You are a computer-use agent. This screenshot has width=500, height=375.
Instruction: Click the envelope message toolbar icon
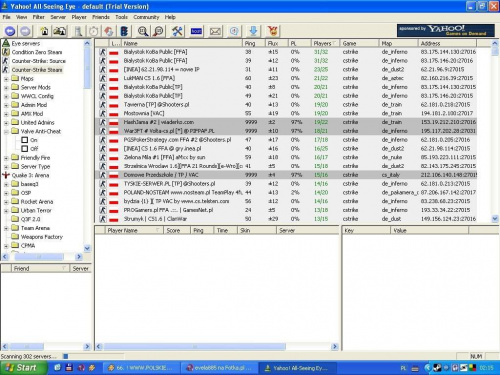[215, 32]
